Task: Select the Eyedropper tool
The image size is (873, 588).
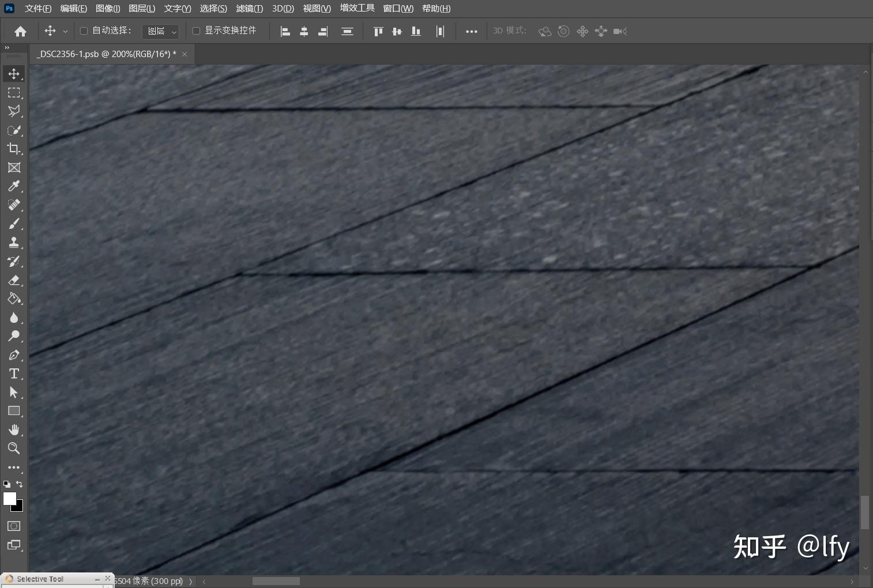Action: tap(14, 186)
